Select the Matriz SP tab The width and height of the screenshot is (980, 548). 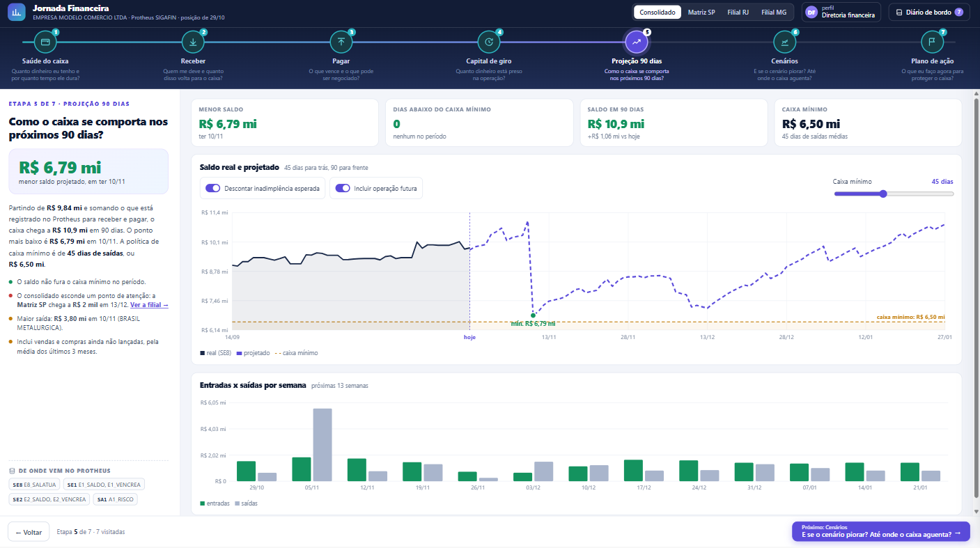[x=701, y=13]
